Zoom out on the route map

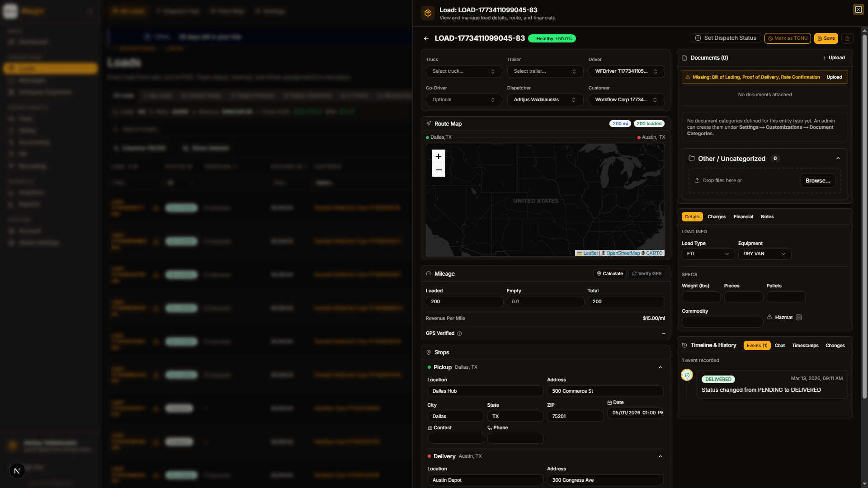point(439,170)
